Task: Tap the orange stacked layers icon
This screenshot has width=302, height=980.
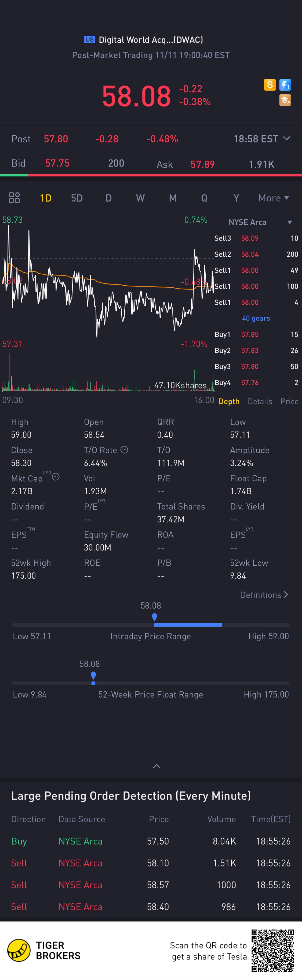Action: (285, 100)
